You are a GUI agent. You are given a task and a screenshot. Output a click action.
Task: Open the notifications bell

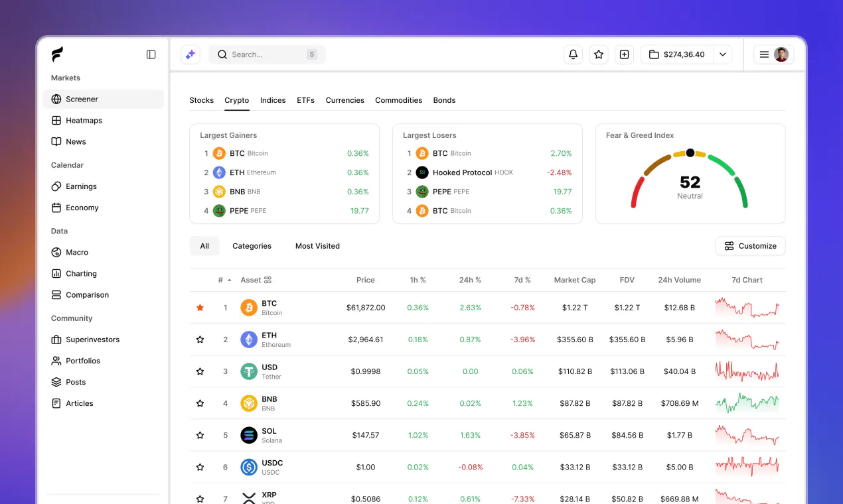573,54
